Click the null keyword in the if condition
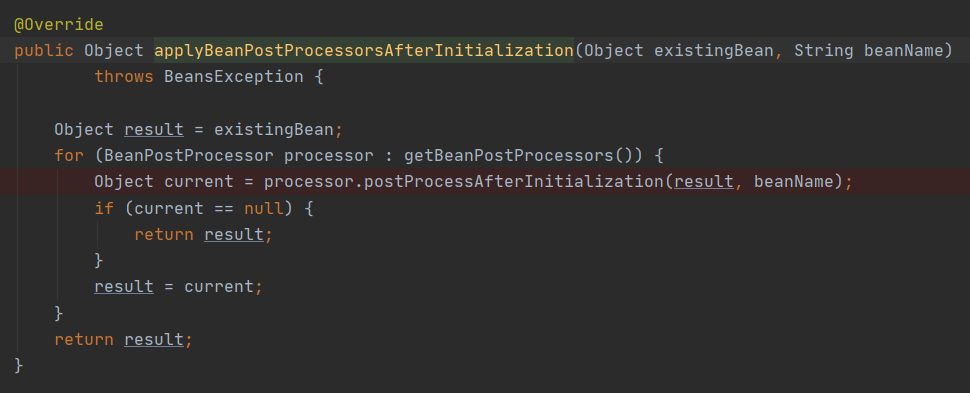This screenshot has height=393, width=970. [264, 209]
